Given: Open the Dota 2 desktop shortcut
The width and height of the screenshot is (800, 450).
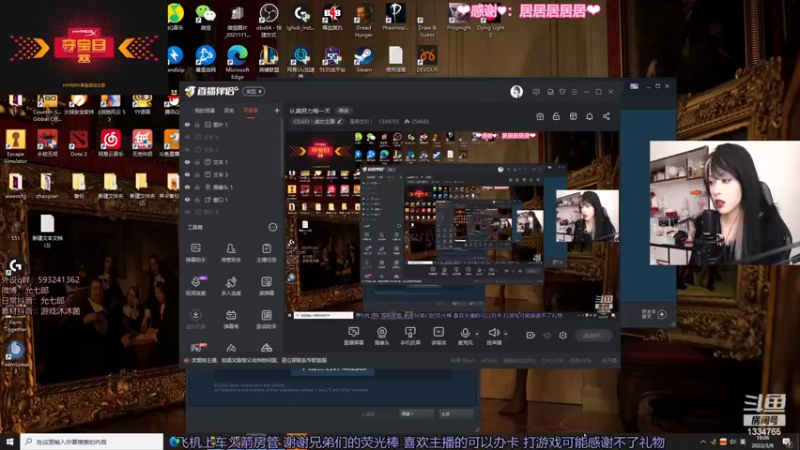Looking at the screenshot, I should tap(79, 142).
